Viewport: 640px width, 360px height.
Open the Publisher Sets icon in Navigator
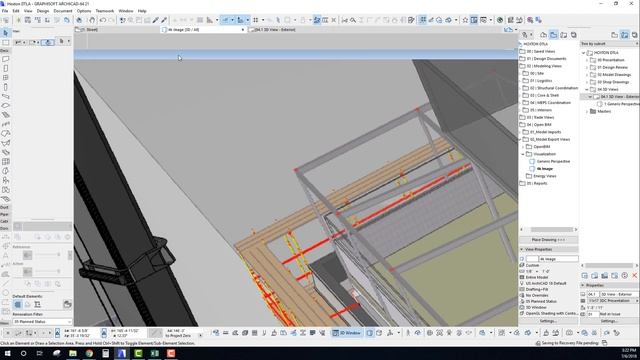click(x=573, y=35)
